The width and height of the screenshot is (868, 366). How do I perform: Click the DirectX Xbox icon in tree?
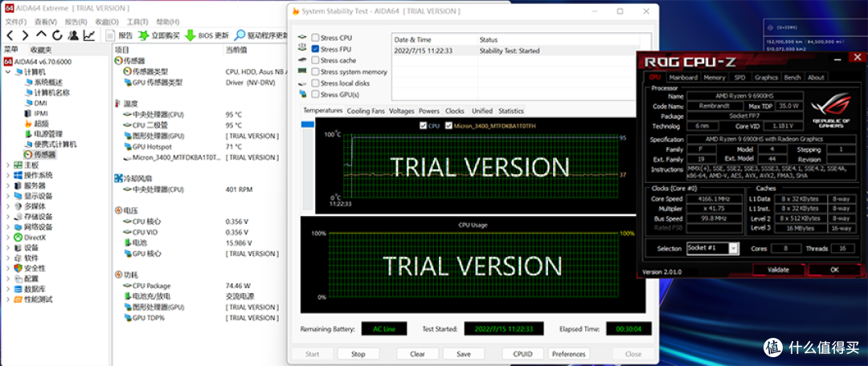[x=18, y=238]
